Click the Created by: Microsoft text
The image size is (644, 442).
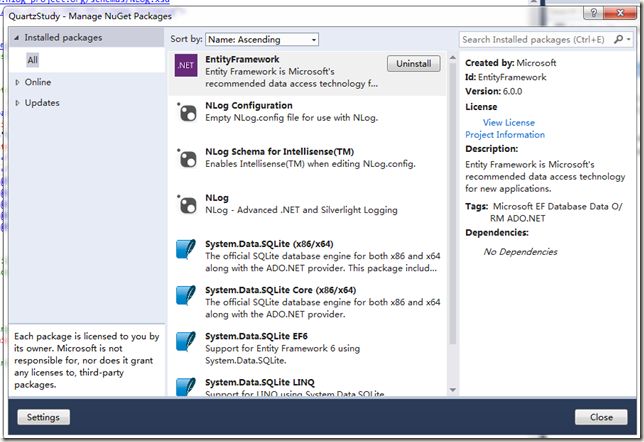click(511, 63)
